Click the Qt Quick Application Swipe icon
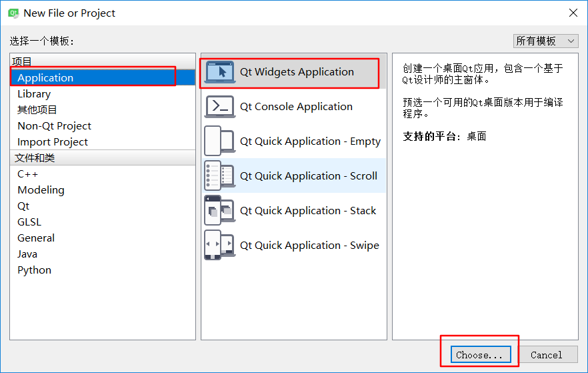This screenshot has width=588, height=373. (x=220, y=245)
